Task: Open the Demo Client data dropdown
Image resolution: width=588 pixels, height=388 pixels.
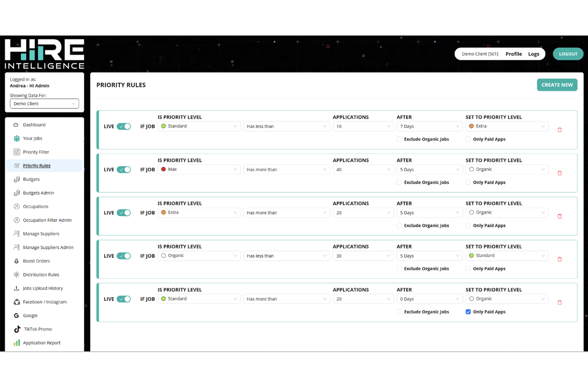Action: tap(44, 104)
